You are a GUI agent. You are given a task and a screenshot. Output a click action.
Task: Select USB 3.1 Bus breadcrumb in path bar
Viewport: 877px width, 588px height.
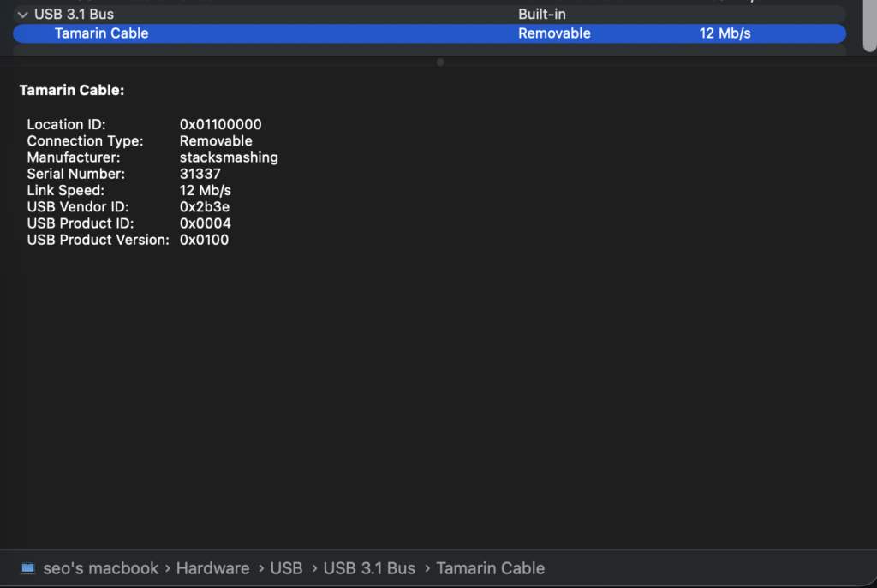[x=369, y=568]
